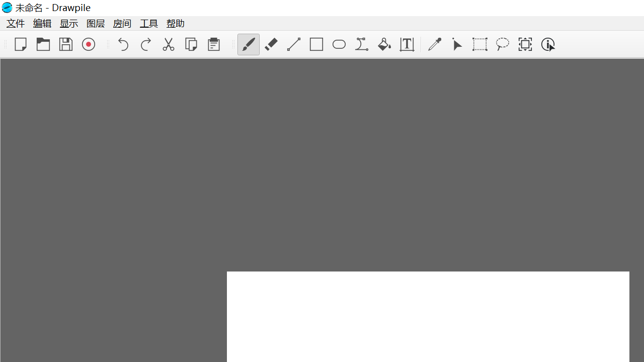Activate the Bezier curve tool
This screenshot has width=644, height=362.
[362, 44]
